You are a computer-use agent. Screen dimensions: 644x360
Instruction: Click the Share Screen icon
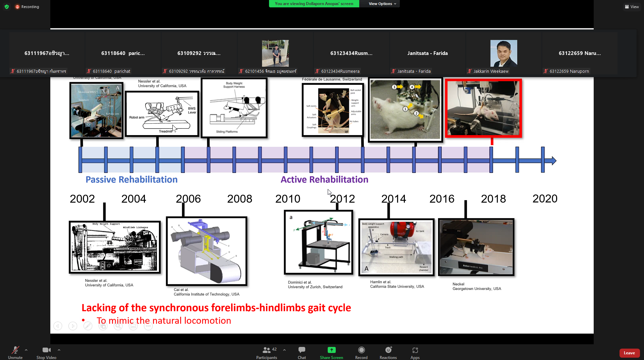tap(331, 350)
